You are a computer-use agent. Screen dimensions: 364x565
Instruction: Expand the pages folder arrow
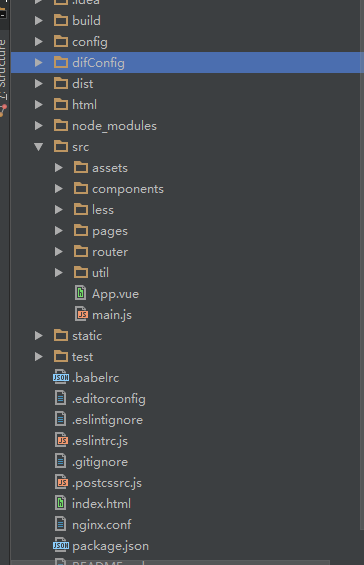(x=59, y=230)
